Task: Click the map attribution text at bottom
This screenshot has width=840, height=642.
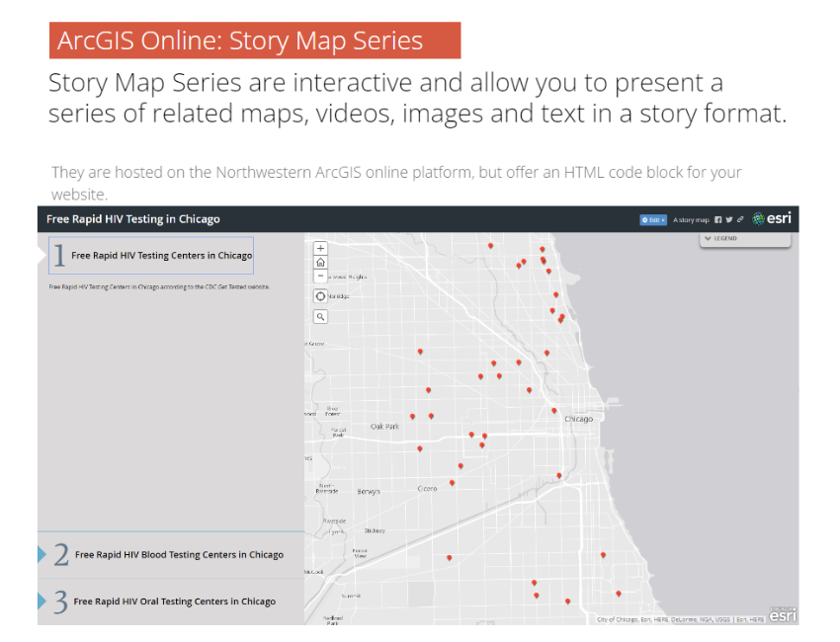Action: pos(680,619)
